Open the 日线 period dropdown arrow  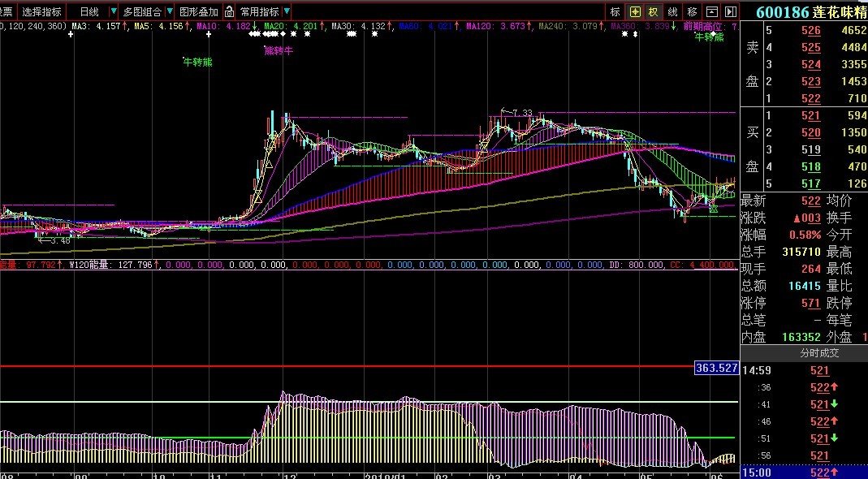click(113, 12)
